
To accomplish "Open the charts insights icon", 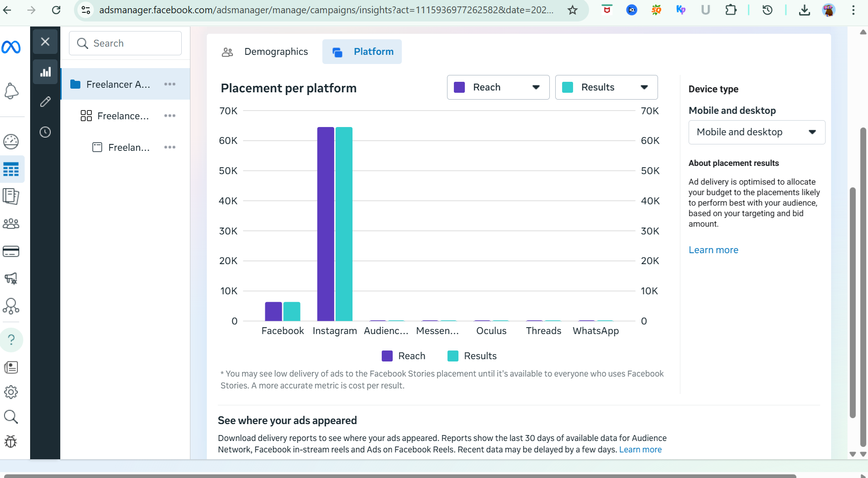I will (45, 72).
